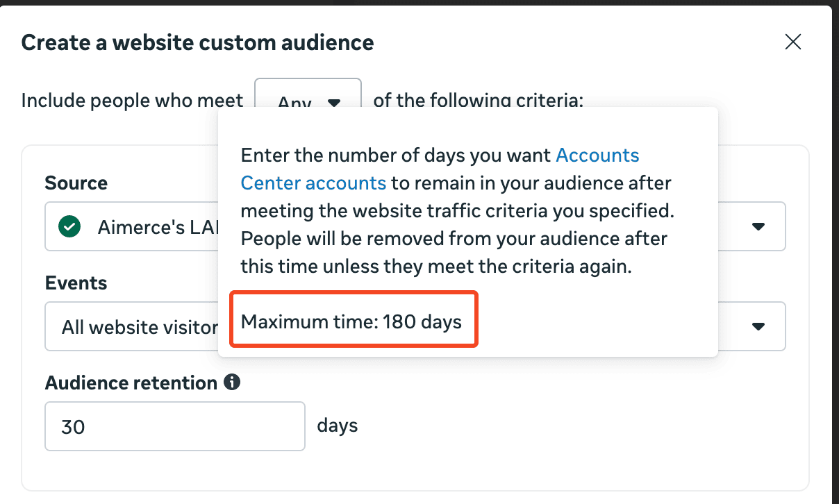The image size is (839, 504).
Task: Click the Events section label
Action: tap(76, 283)
